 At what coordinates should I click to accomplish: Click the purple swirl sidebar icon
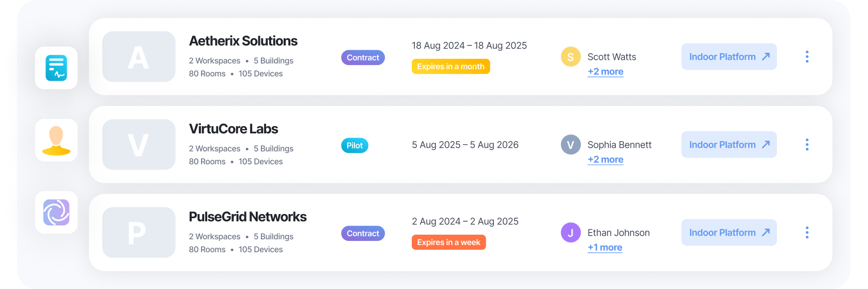(56, 212)
